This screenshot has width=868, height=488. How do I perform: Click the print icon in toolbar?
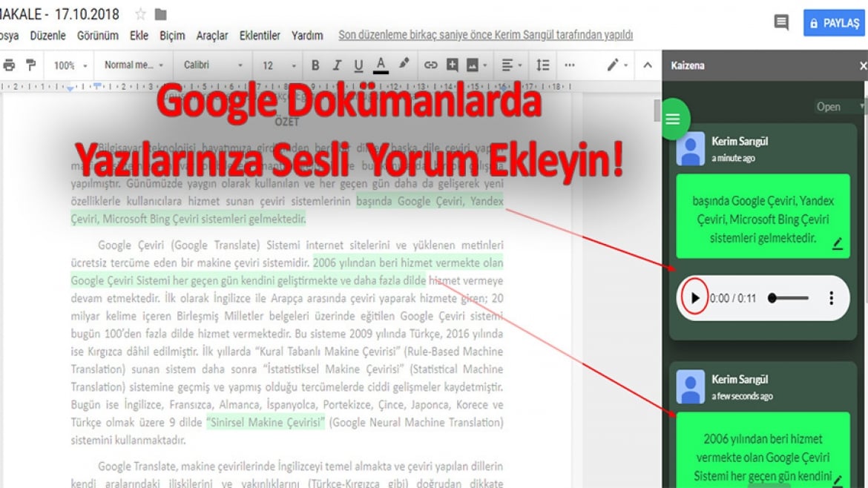click(x=9, y=65)
